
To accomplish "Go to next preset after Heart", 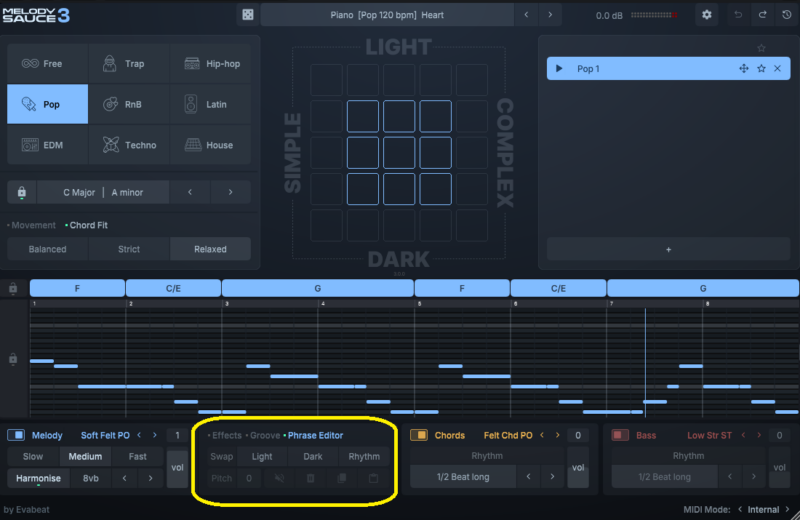I will [x=550, y=15].
